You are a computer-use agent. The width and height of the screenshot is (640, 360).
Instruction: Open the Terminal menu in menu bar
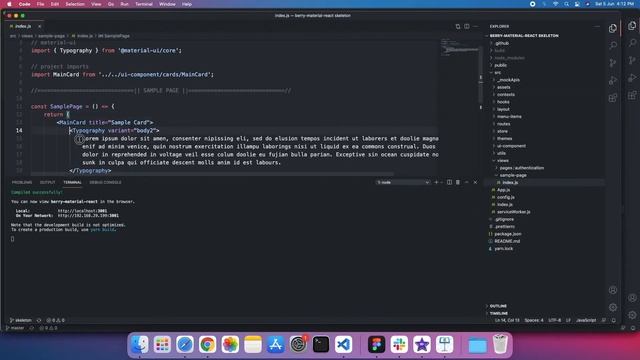[144, 4]
